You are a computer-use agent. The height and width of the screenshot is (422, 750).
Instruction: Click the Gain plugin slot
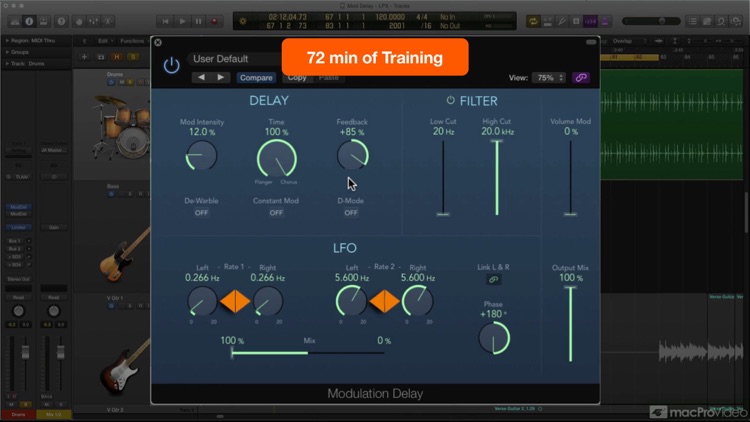point(54,227)
